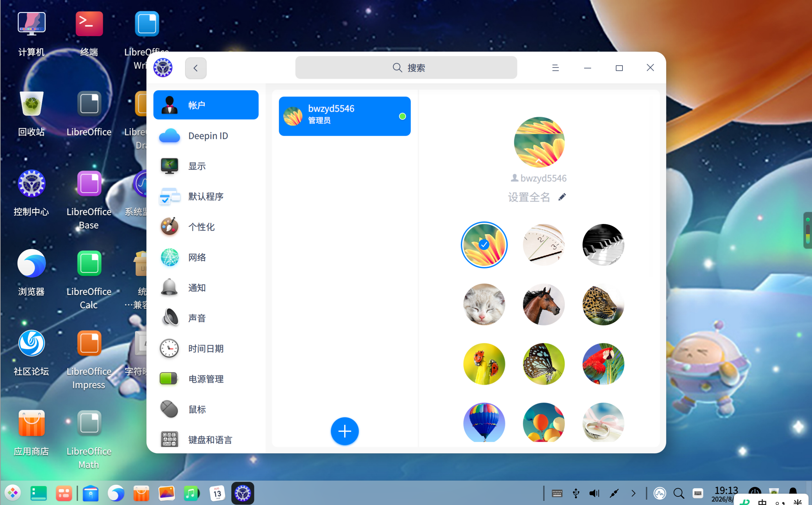Screen dimensions: 812x505
Task: Choose the butterfly avatar
Action: point(543,364)
